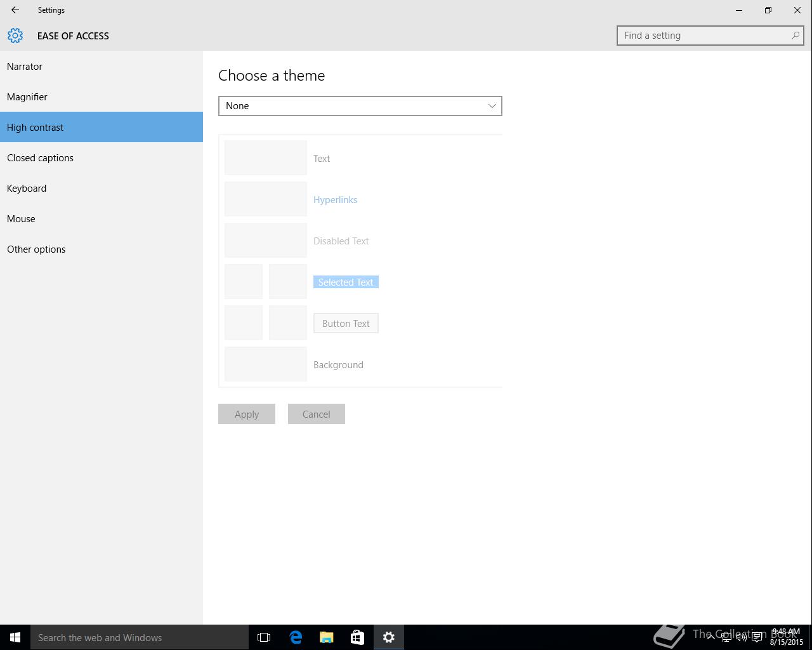Image resolution: width=812 pixels, height=650 pixels.
Task: Open Closed captions settings
Action: coord(101,157)
